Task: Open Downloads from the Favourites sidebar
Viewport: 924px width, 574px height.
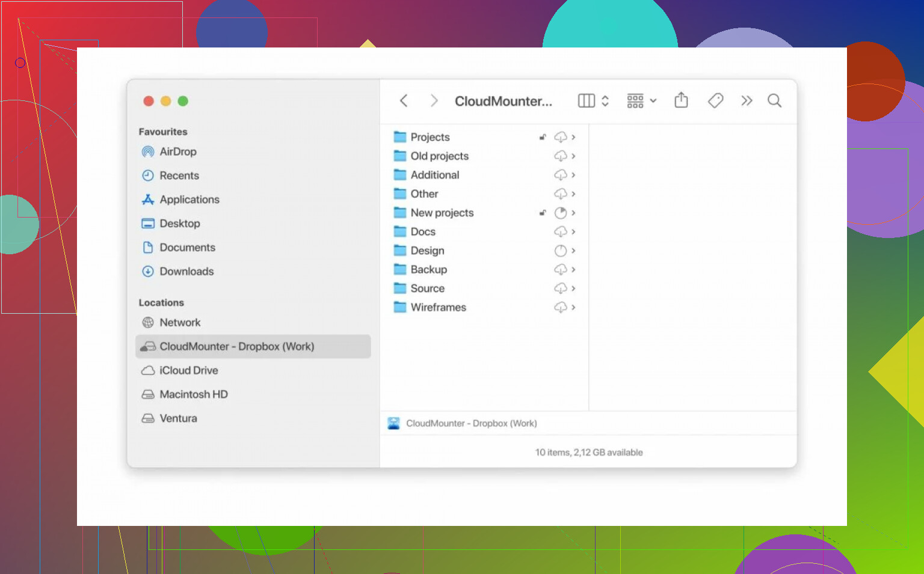Action: (x=186, y=271)
